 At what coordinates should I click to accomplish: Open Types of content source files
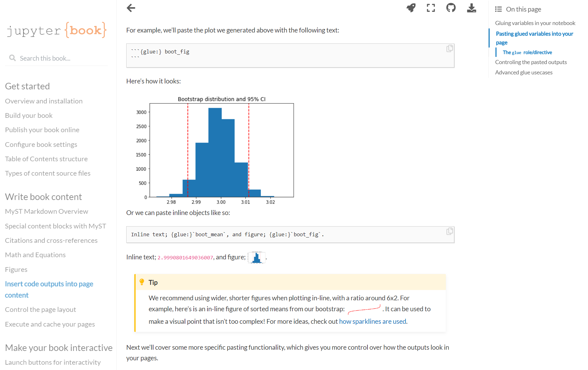point(48,173)
